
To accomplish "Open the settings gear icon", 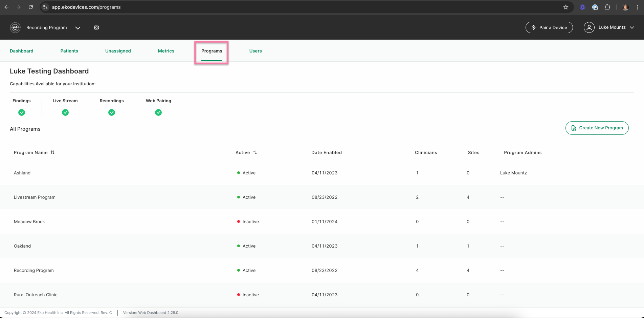I will coord(96,27).
